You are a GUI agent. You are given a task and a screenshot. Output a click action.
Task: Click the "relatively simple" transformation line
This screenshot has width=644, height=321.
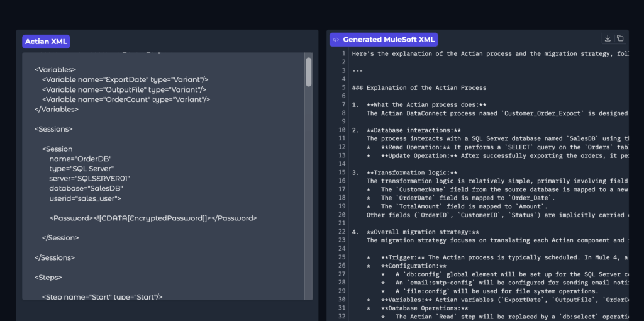tap(497, 181)
